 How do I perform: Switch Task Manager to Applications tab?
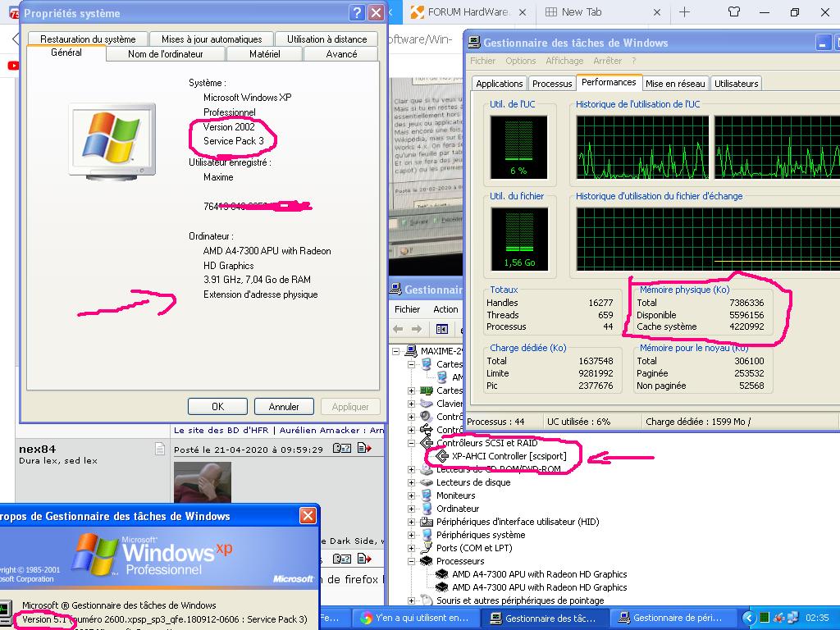(x=500, y=84)
